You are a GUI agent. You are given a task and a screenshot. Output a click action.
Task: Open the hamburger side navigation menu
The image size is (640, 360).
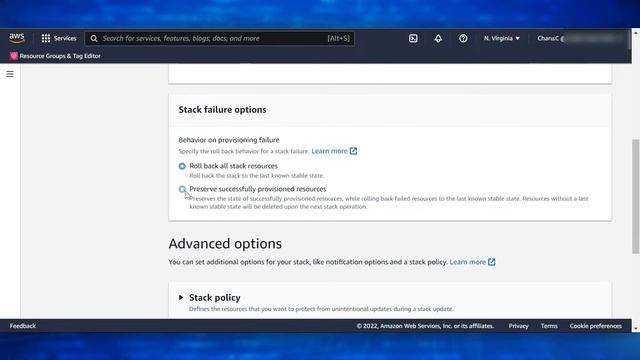pos(10,74)
